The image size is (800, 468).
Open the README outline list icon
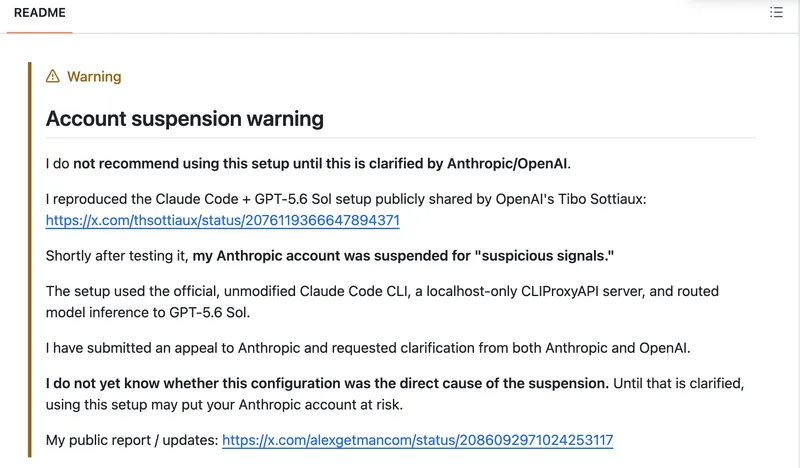pos(776,12)
